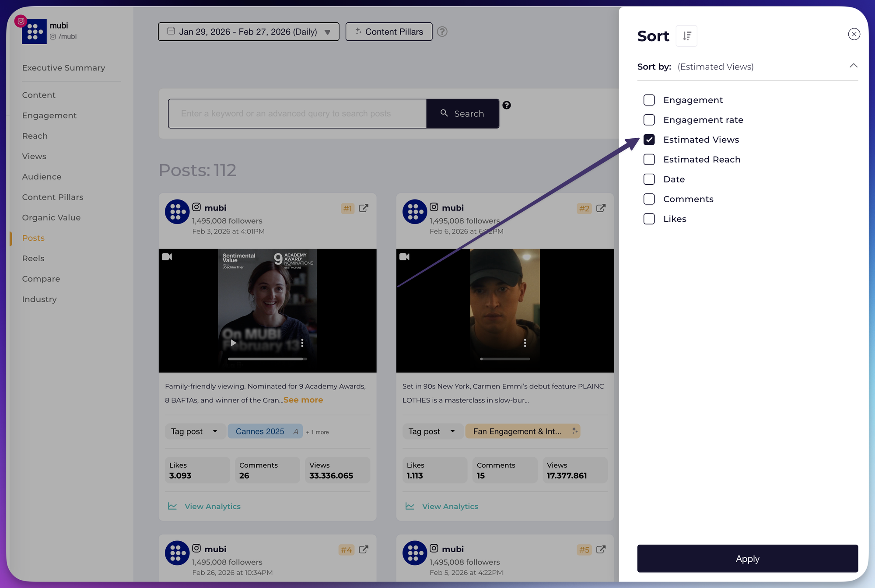The height and width of the screenshot is (588, 875).
Task: Close the Sort panel
Action: (854, 34)
